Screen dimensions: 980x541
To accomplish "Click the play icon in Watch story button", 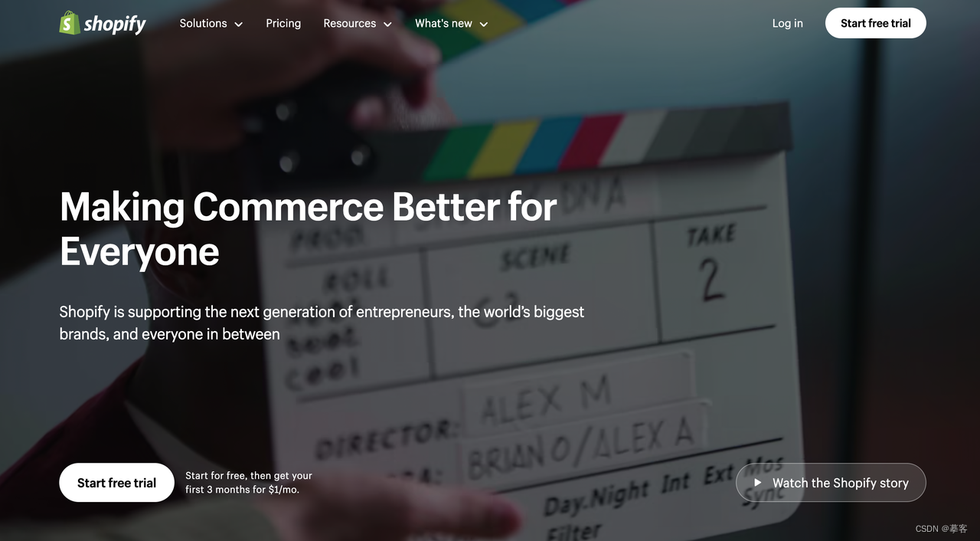I will pos(758,483).
